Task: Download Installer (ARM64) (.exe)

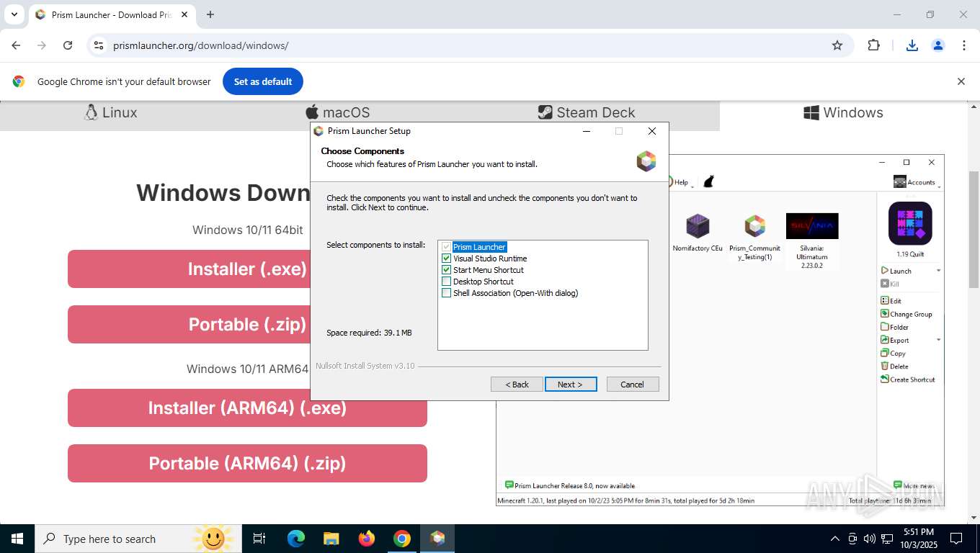Action: (247, 408)
